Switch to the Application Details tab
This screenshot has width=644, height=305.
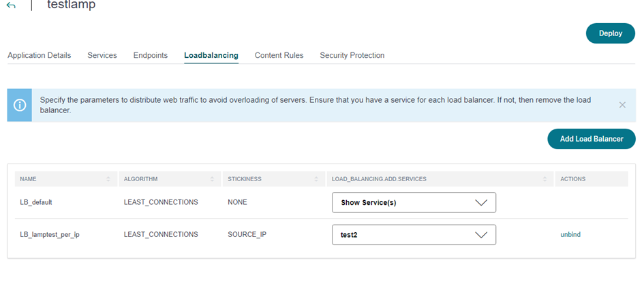[39, 55]
